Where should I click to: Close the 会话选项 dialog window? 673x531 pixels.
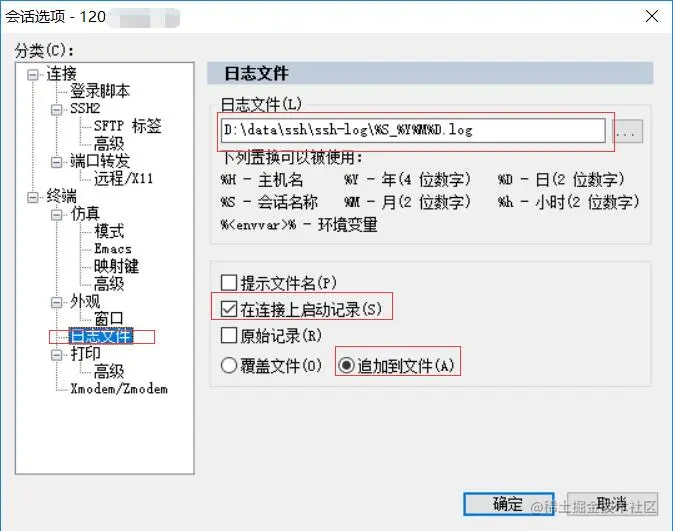pyautogui.click(x=652, y=16)
